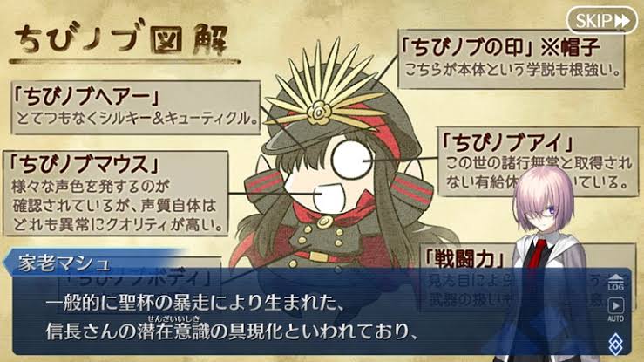644x362 pixels.
Task: Click the diamond advance-text indicator
Action: 615,343
